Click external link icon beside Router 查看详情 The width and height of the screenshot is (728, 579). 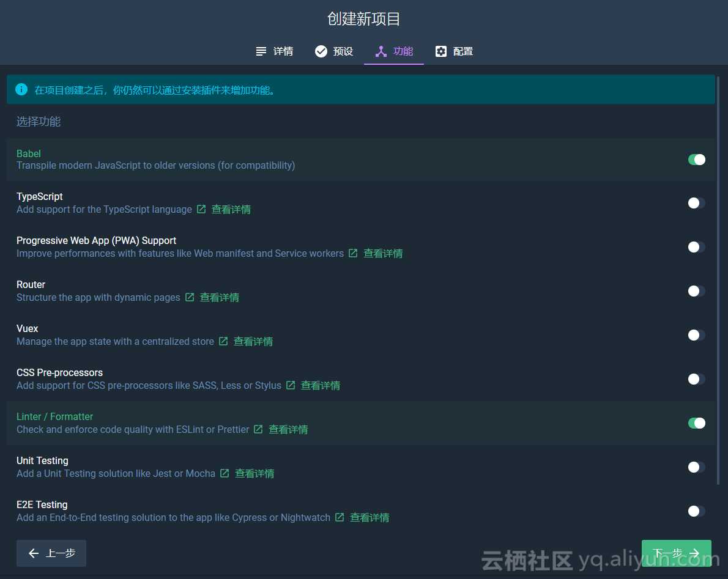[190, 297]
